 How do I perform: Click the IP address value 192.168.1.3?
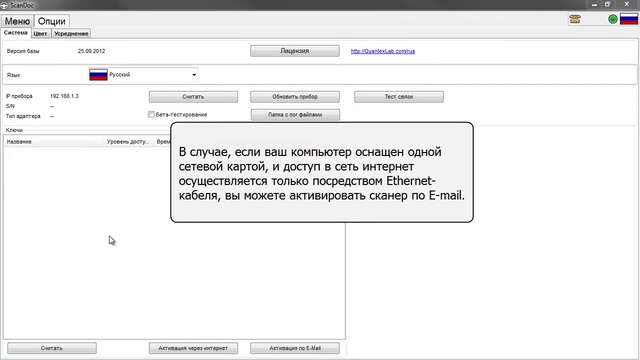(64, 96)
